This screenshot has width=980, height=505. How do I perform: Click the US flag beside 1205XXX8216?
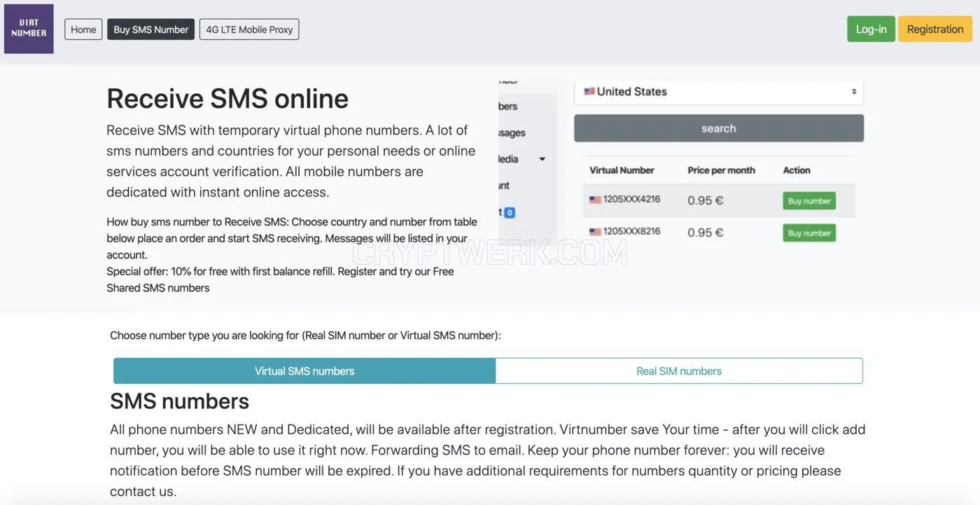[x=595, y=232]
